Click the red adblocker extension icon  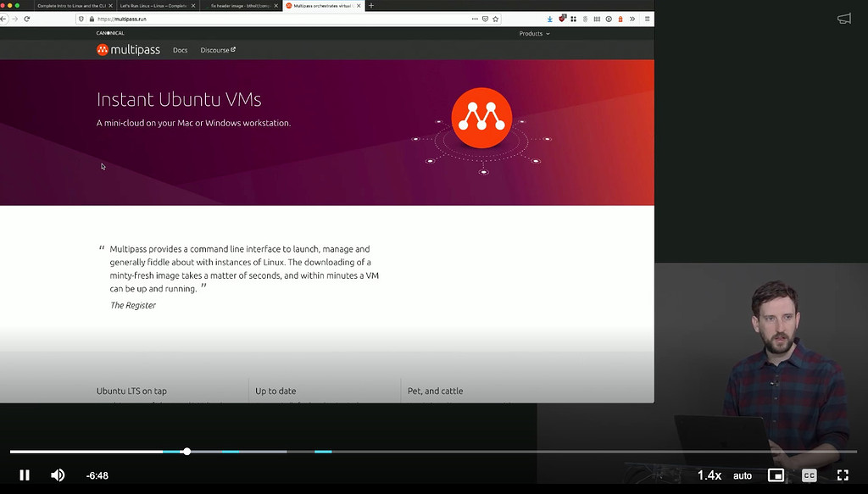tap(562, 19)
